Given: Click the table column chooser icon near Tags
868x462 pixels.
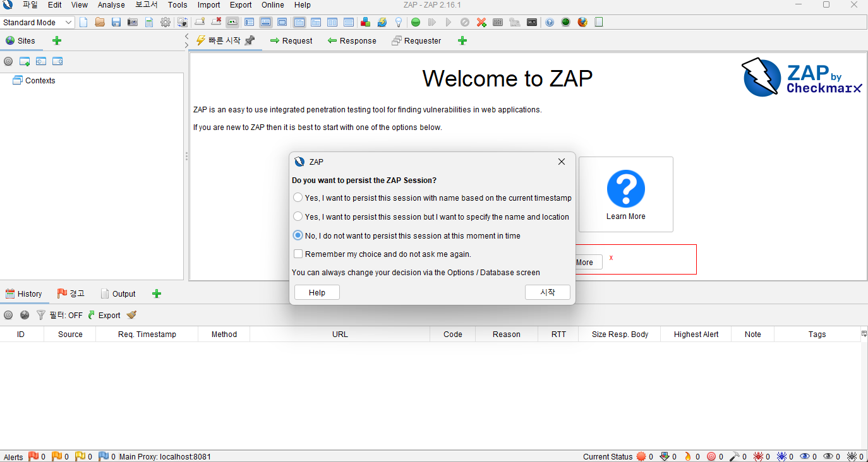Looking at the screenshot, I should tap(864, 333).
